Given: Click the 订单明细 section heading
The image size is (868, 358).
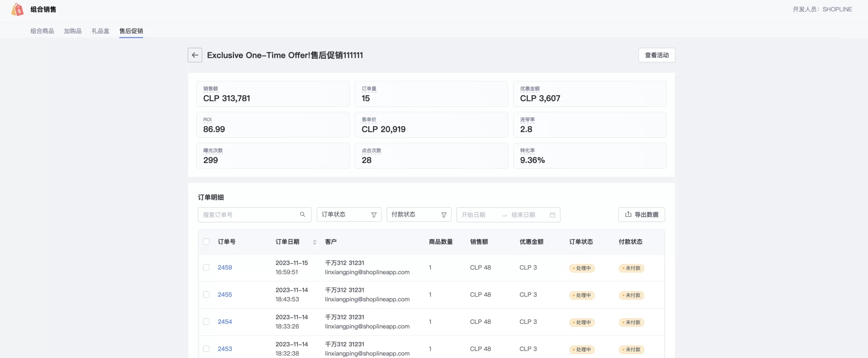Looking at the screenshot, I should (x=211, y=197).
